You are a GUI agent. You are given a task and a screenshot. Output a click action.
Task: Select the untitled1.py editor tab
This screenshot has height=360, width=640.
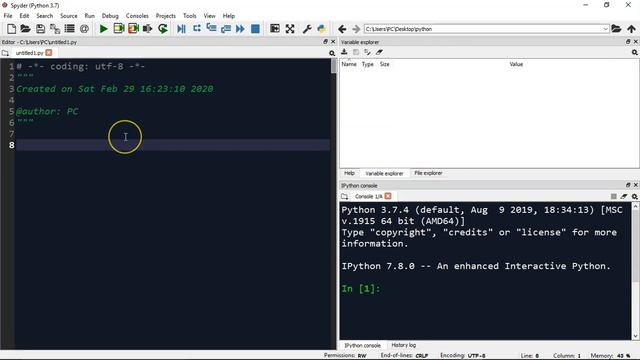pos(29,53)
